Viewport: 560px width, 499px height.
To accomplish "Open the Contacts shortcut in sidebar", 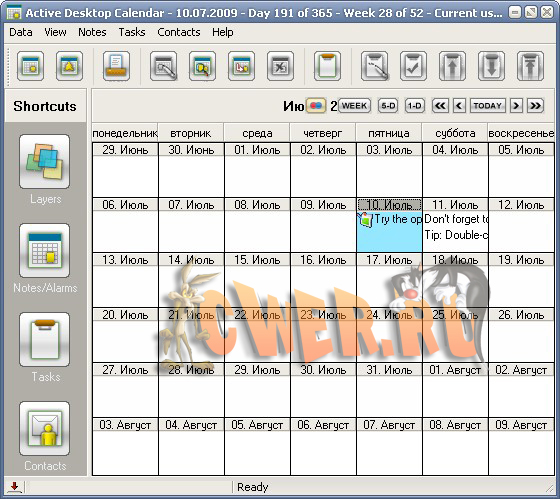I will pyautogui.click(x=45, y=428).
